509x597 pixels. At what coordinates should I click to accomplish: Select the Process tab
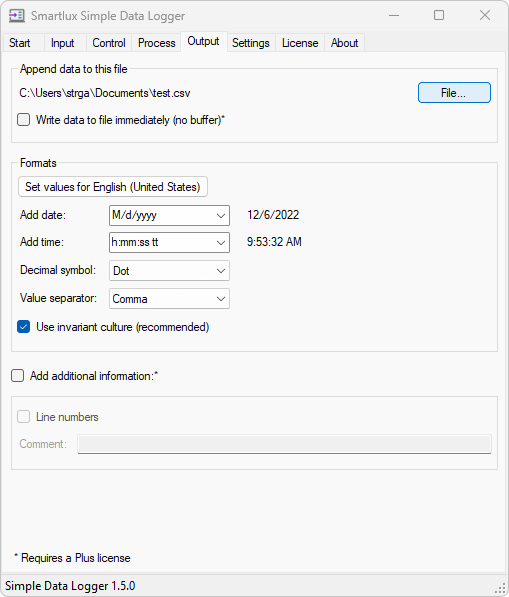(x=156, y=43)
